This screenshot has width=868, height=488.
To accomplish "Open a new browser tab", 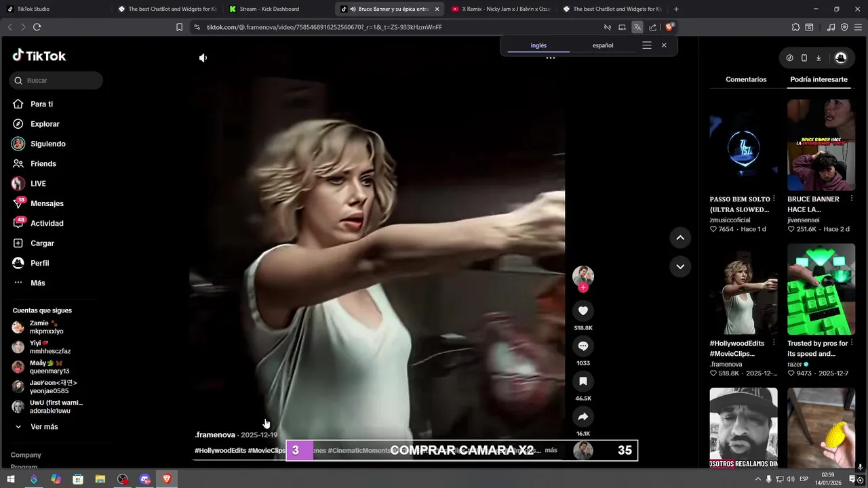I will tap(676, 9).
